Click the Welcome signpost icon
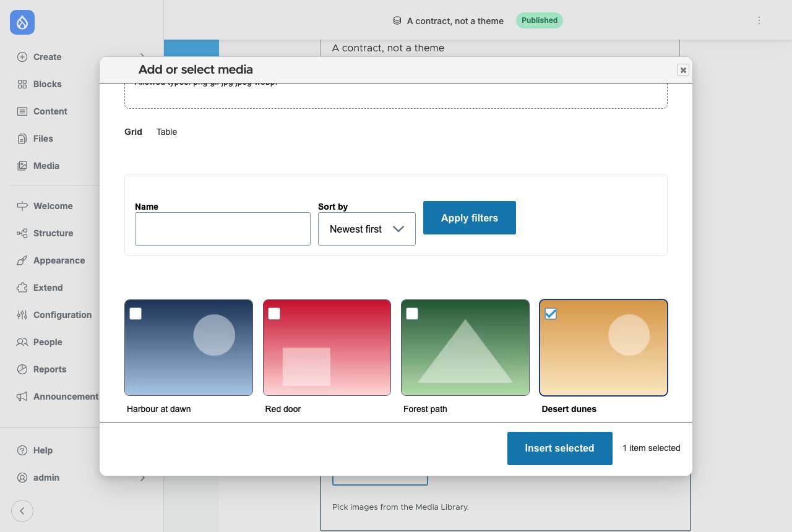This screenshot has height=532, width=792. 22,206
